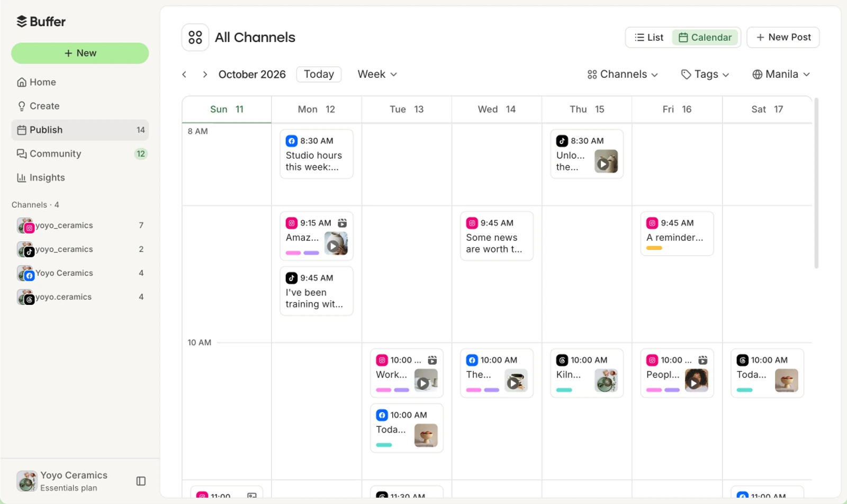Open the All Channels grid icon

coord(195,37)
